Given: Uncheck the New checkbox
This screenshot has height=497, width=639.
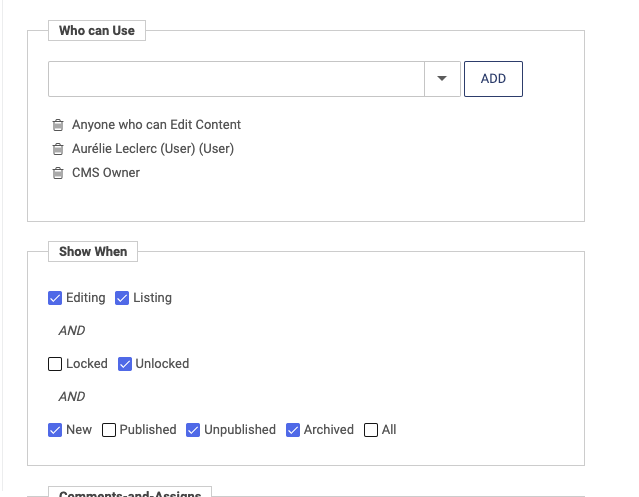Looking at the screenshot, I should coord(55,430).
